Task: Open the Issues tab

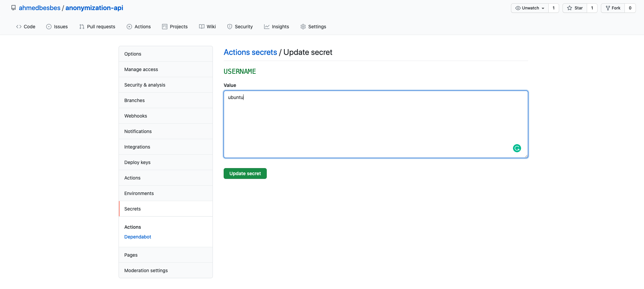Action: (57, 27)
